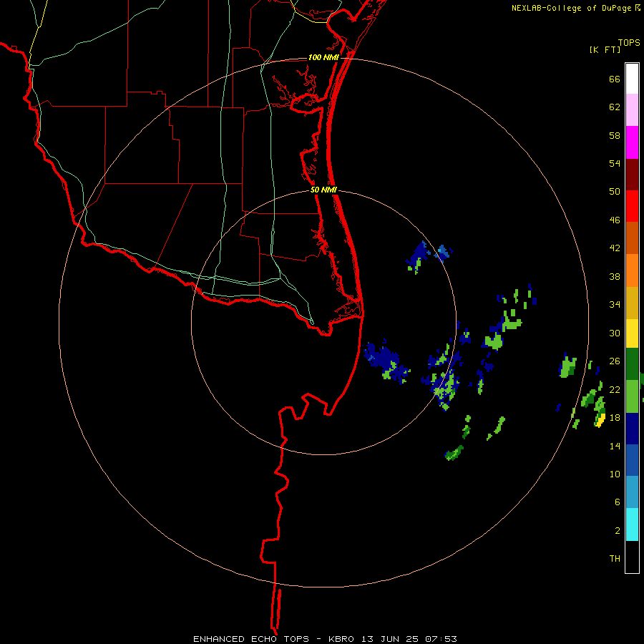Click the 66 legend value
The image size is (644, 644).
(615, 79)
